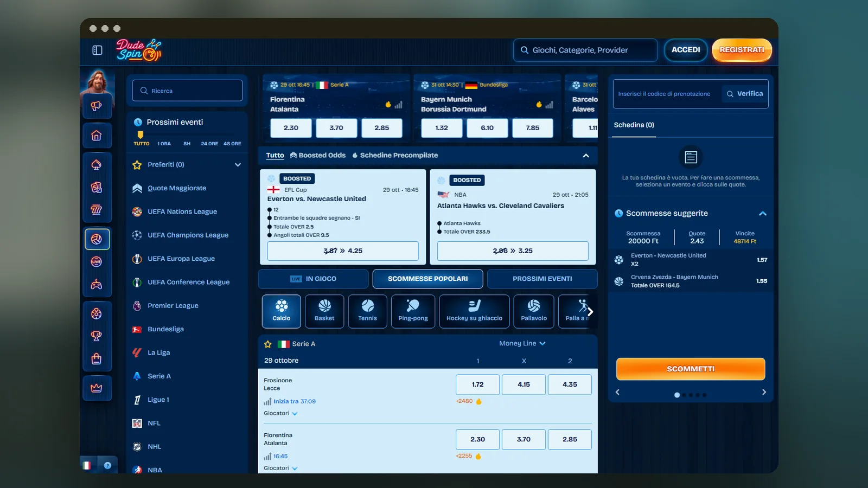Switch to IN GIOCO tab
Viewport: 868px width, 488px height.
coord(313,279)
